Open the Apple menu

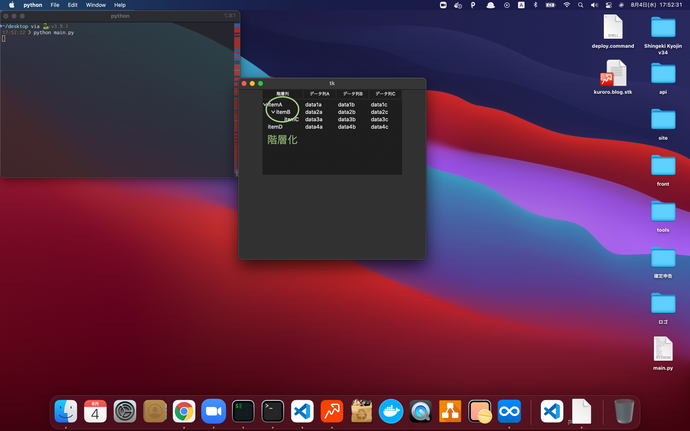tap(12, 5)
